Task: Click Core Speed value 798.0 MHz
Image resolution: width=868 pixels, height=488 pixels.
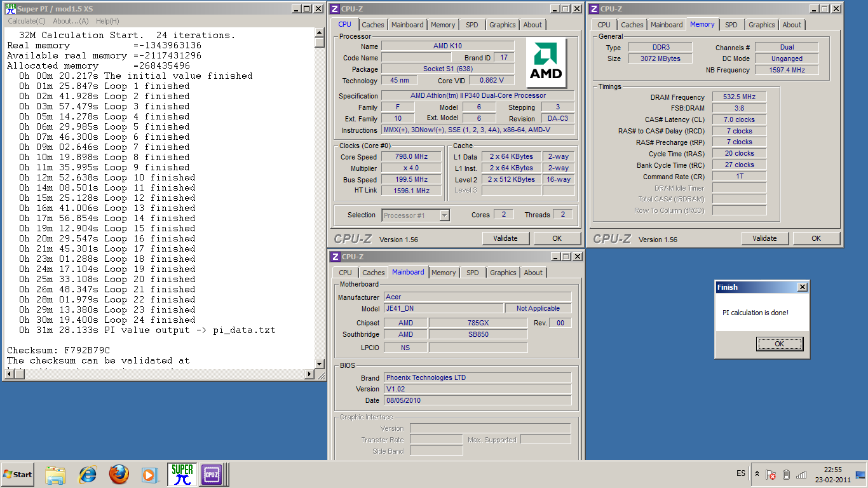Action: click(x=411, y=157)
